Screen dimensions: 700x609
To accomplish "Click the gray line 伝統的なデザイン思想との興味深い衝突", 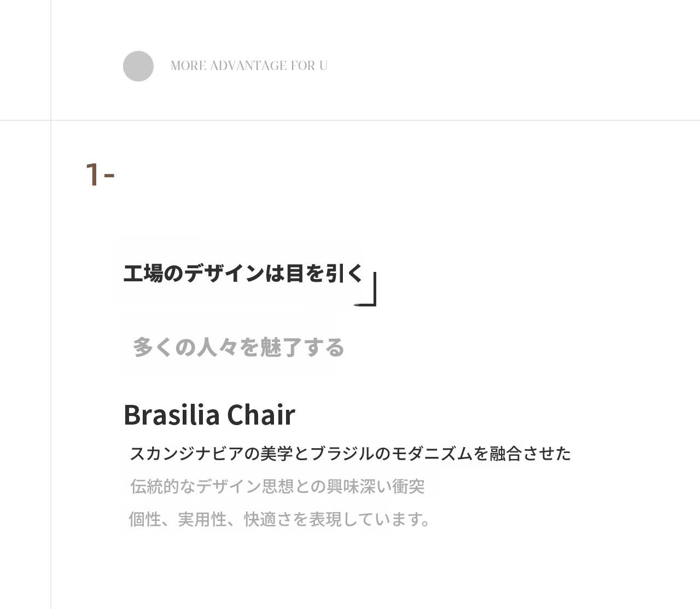I will point(277,486).
